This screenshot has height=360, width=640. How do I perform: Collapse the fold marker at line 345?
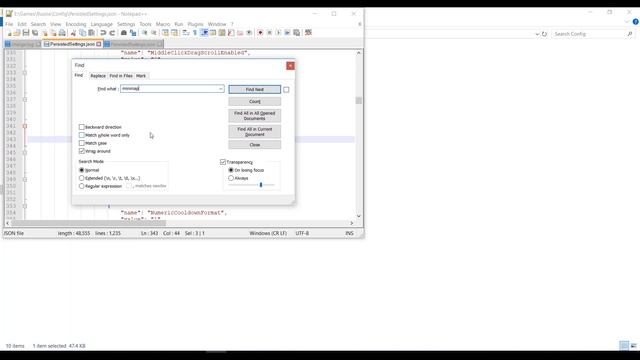[x=25, y=153]
